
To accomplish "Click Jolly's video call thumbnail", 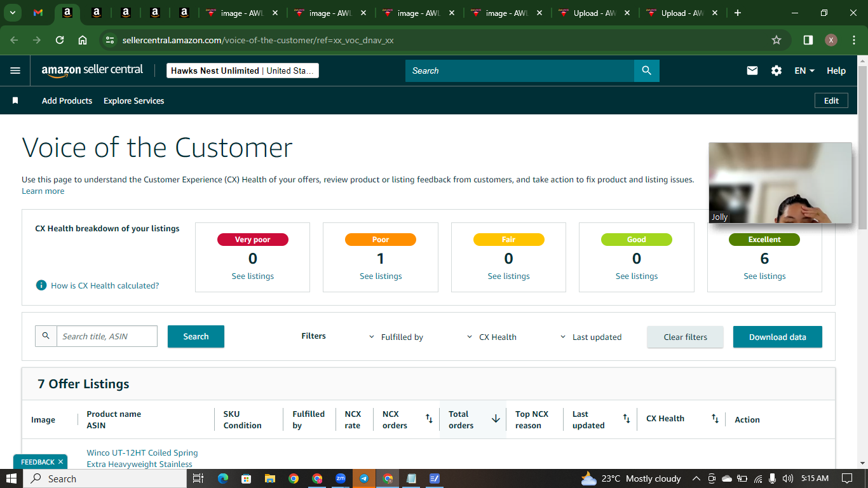I will pos(780,183).
